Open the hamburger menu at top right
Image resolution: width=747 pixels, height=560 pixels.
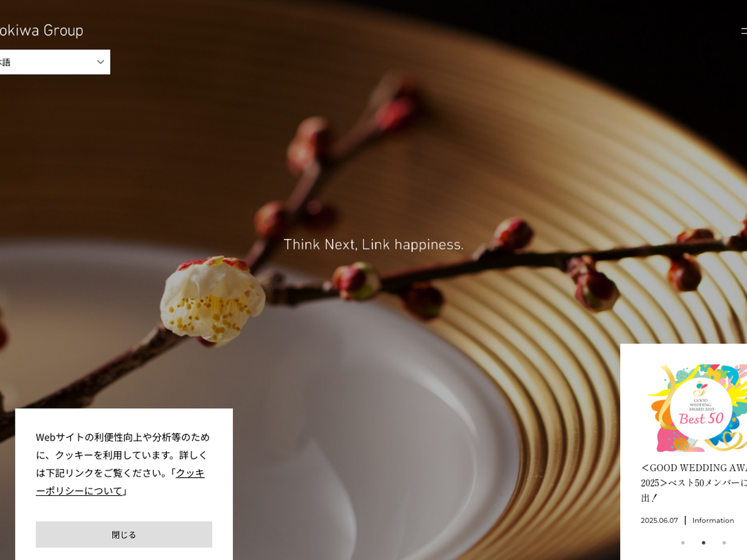(x=744, y=30)
